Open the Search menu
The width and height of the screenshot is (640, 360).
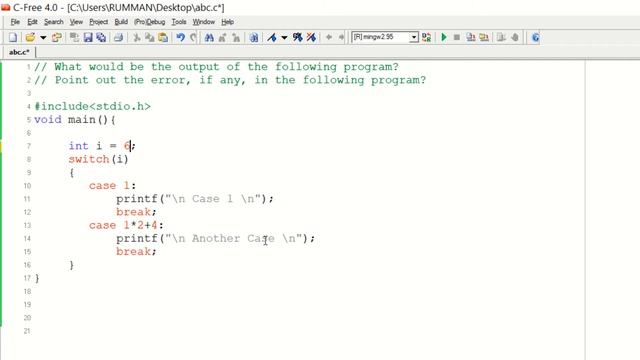tap(53, 22)
